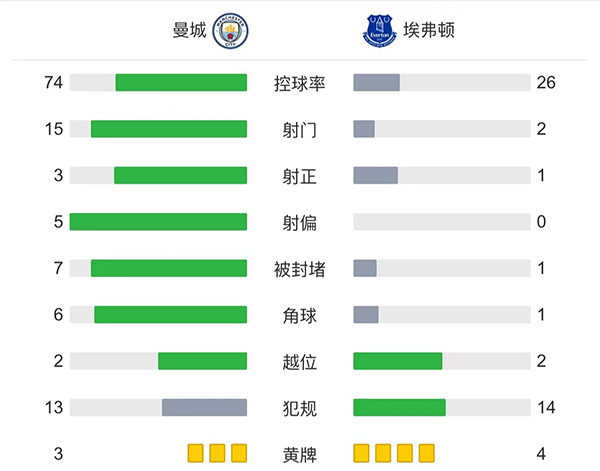Select the 射门 stat label

coord(300,129)
